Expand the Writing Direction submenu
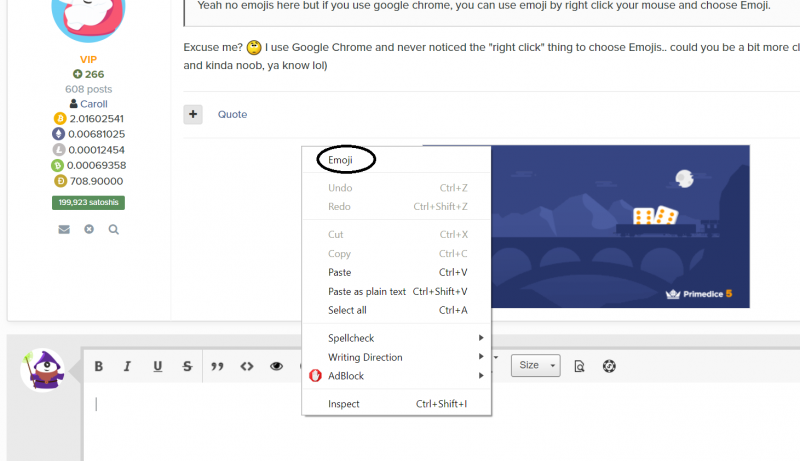Screen dimensions: 800x461 397,357
